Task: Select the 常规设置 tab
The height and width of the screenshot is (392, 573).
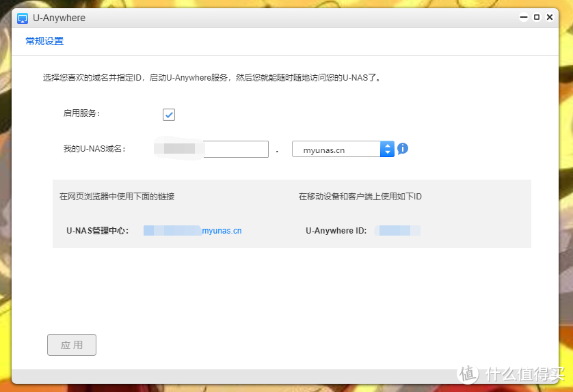Action: tap(44, 41)
